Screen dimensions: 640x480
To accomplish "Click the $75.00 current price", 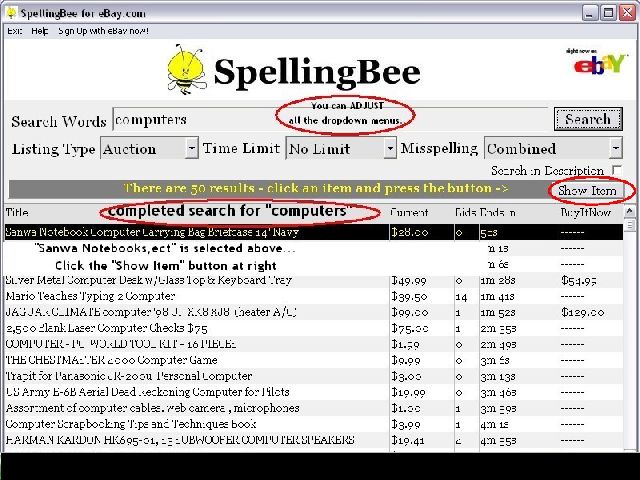I will point(410,328).
